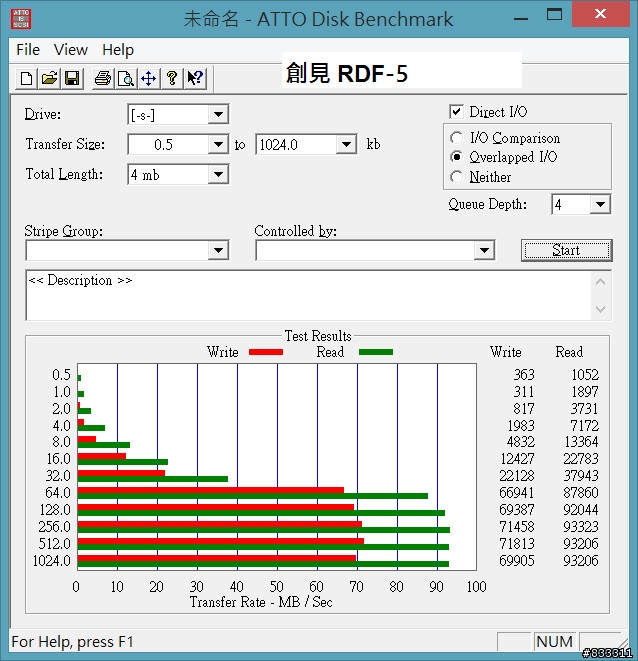Select the Neither radio option

pyautogui.click(x=456, y=177)
